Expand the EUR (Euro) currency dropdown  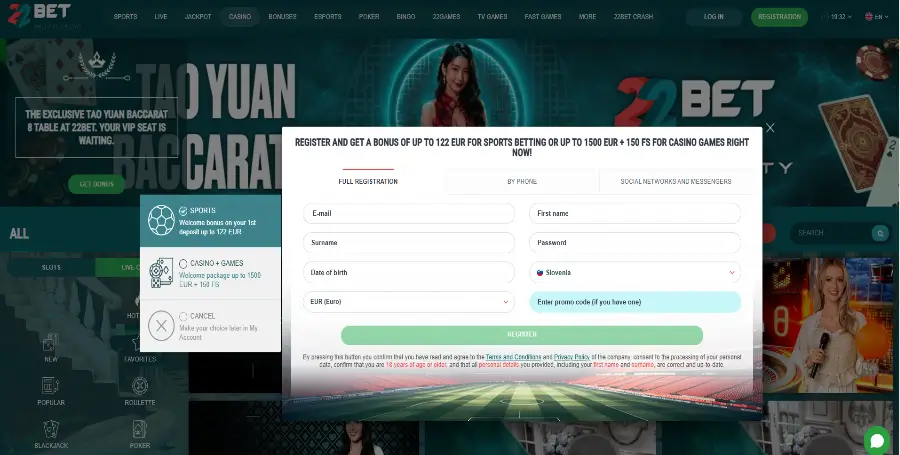click(409, 302)
